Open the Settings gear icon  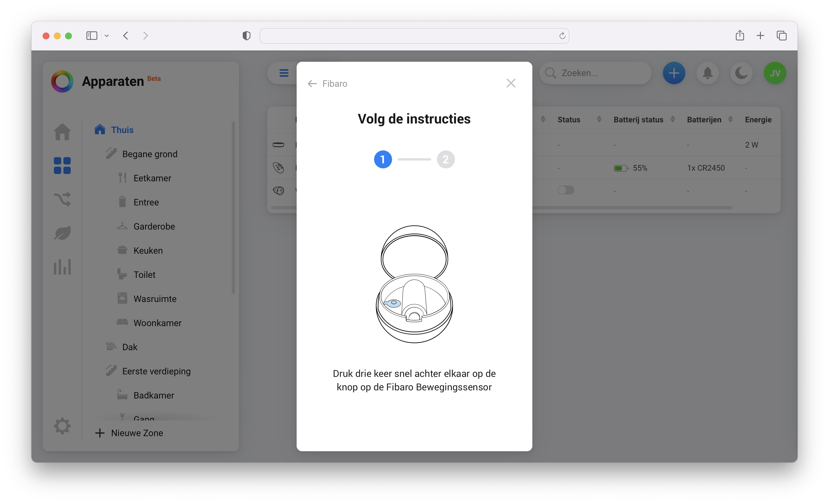coord(62,426)
